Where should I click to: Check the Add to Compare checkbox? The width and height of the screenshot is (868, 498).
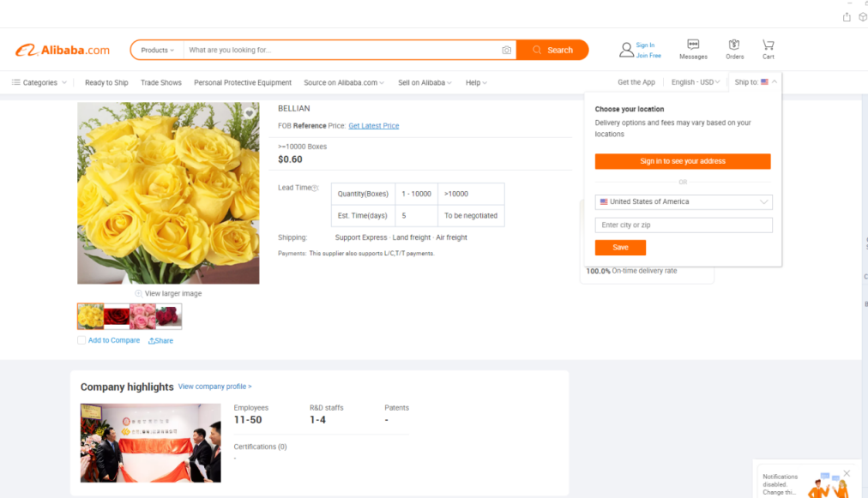coord(81,340)
